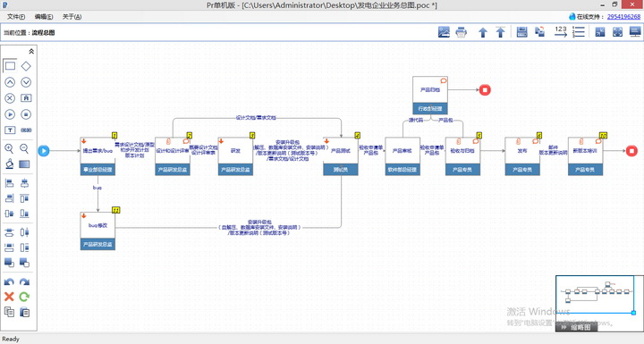Viewport: 644px width, 344px height.
Task: Select the start event (play circle) tool
Action: (10, 114)
